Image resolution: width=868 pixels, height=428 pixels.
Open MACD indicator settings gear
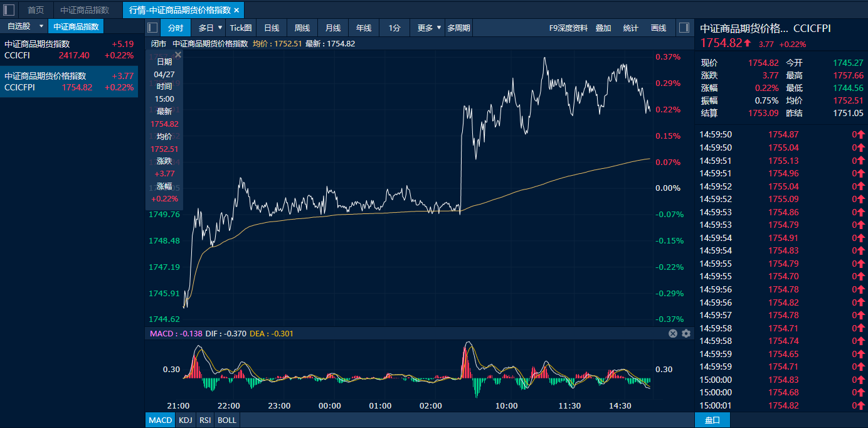click(685, 334)
